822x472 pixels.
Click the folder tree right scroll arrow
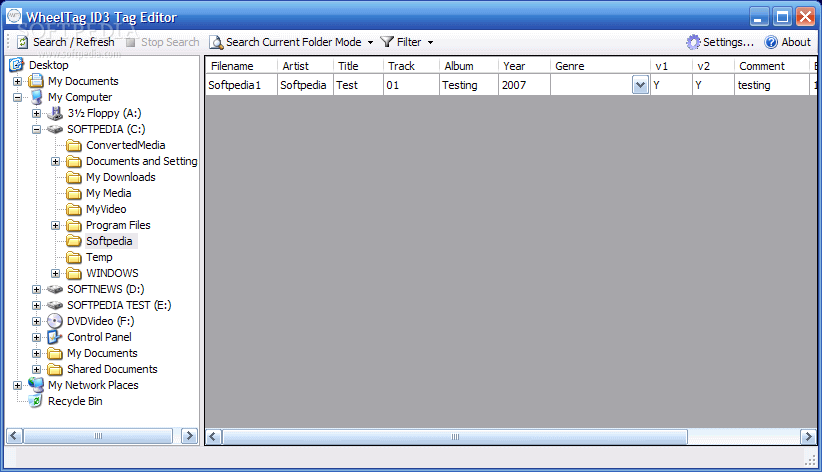pos(189,436)
